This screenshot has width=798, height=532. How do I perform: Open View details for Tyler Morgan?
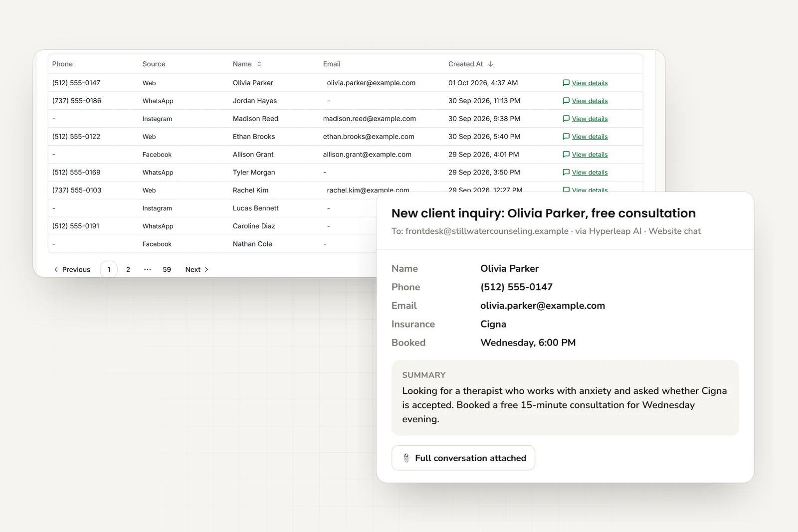pyautogui.click(x=590, y=173)
